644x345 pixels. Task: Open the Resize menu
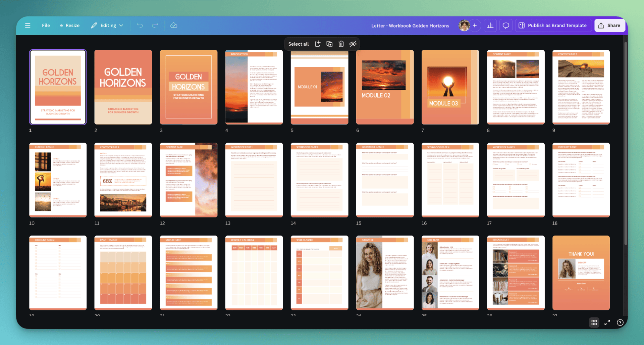[69, 26]
